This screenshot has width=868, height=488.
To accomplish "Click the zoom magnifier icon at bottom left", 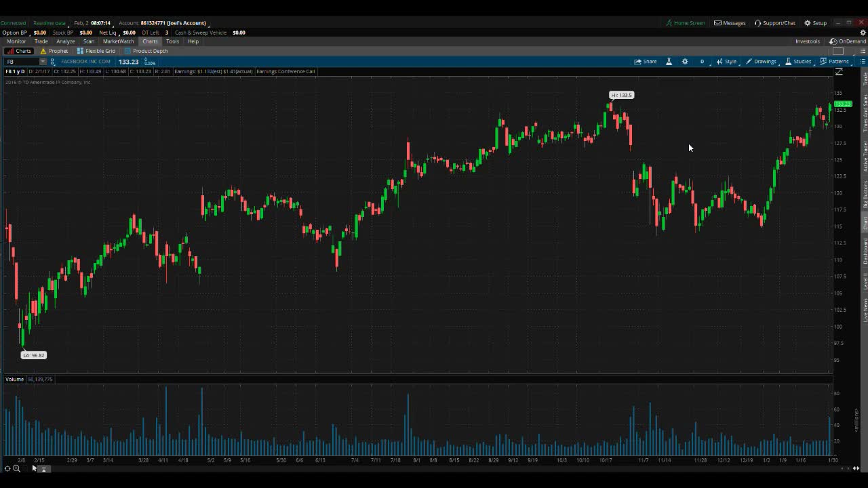I will 16,468.
